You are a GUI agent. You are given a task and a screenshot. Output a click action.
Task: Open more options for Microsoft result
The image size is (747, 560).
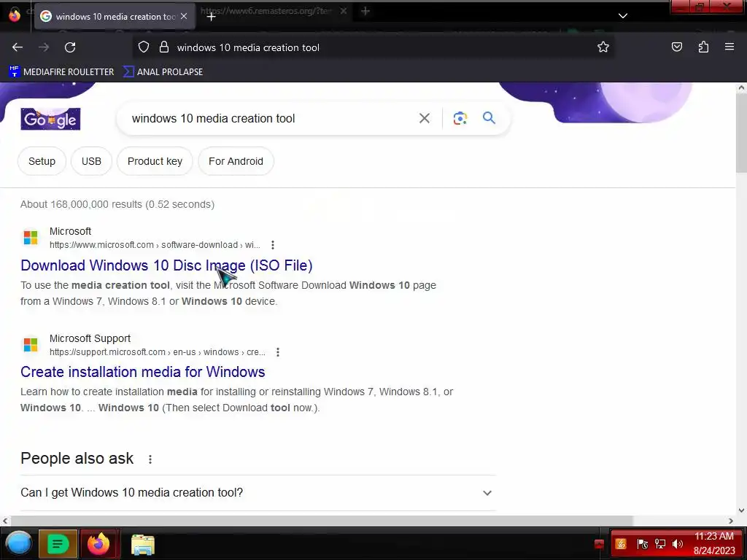pyautogui.click(x=273, y=245)
